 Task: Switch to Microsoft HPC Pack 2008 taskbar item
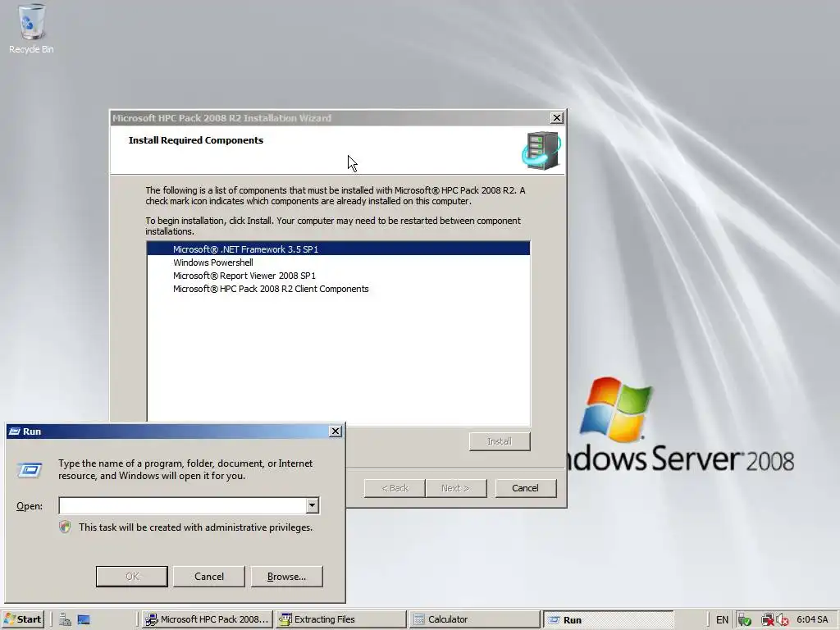[208, 619]
